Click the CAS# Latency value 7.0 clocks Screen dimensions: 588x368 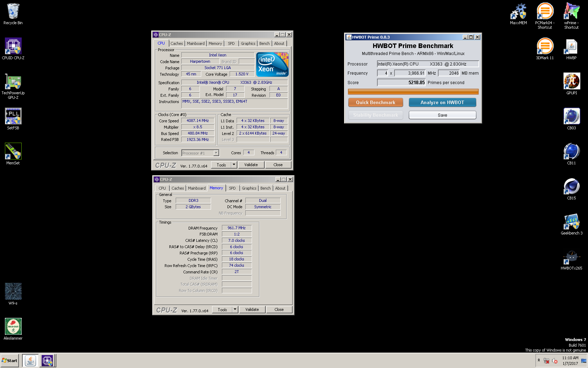pyautogui.click(x=237, y=240)
